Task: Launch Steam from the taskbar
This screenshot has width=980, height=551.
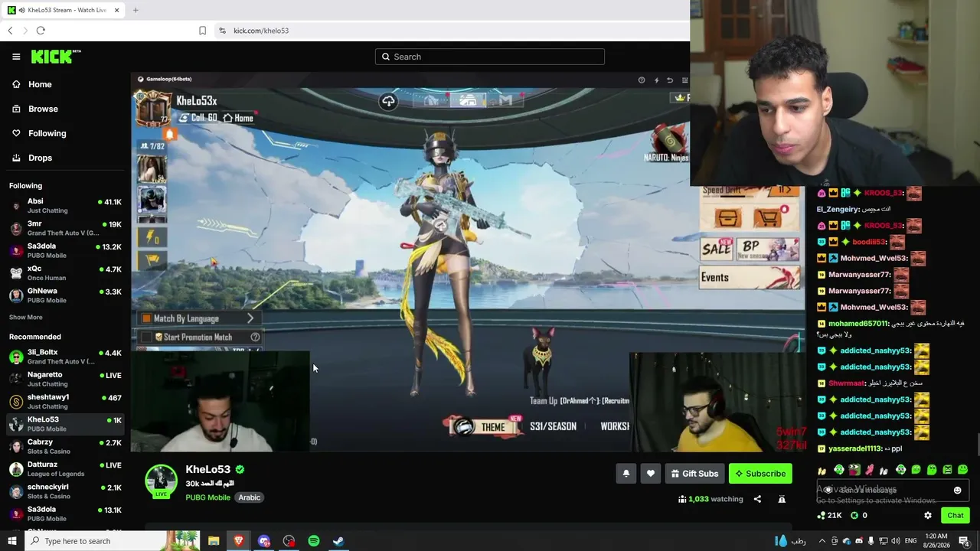Action: 338,541
